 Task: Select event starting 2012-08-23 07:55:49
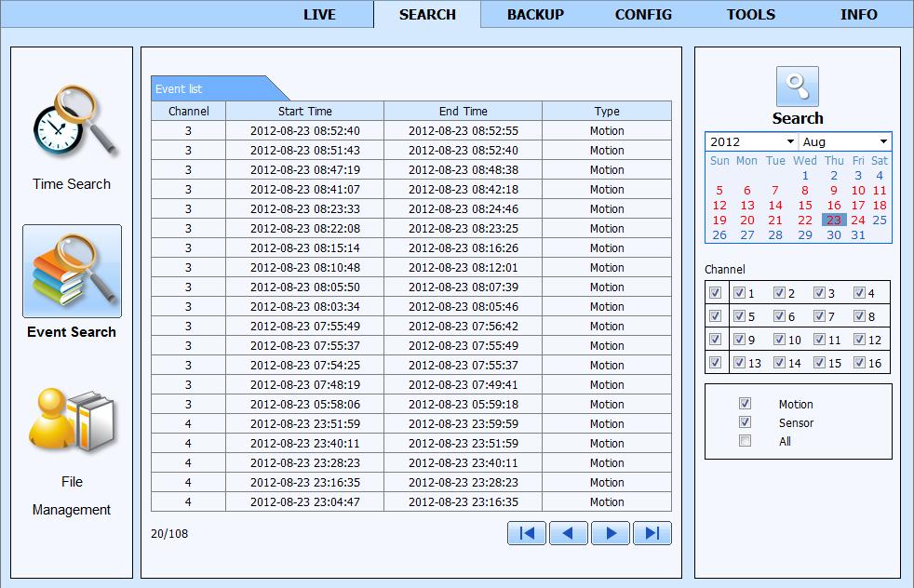coord(411,326)
